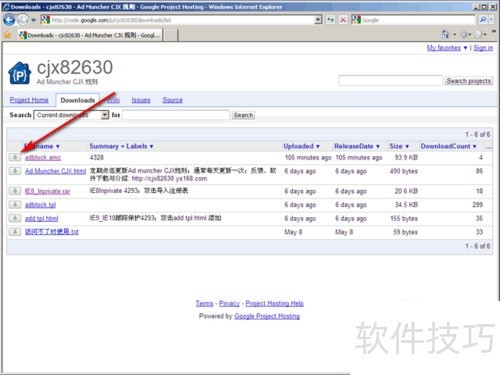Open the DownloadCount column sort menu
500x375 pixels.
pos(448,146)
